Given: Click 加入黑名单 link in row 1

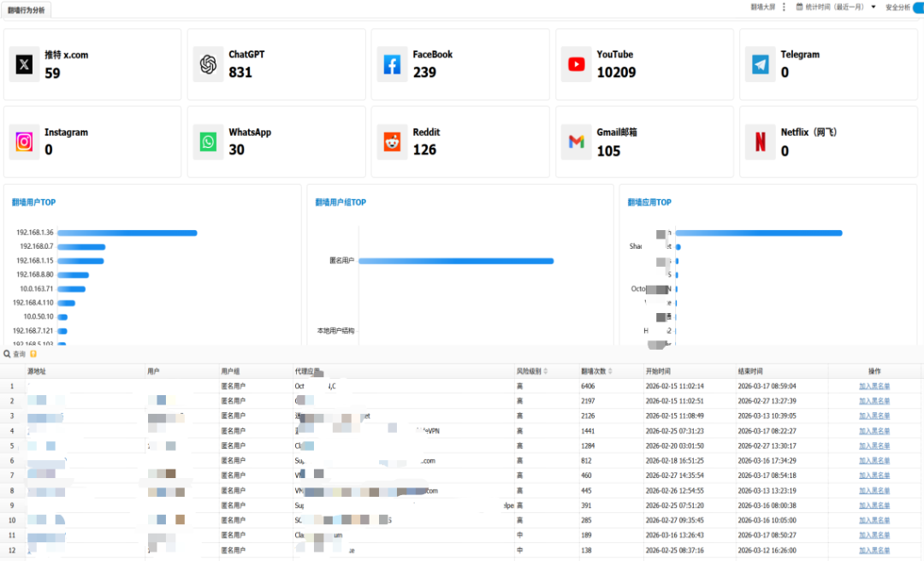Looking at the screenshot, I should (x=874, y=387).
